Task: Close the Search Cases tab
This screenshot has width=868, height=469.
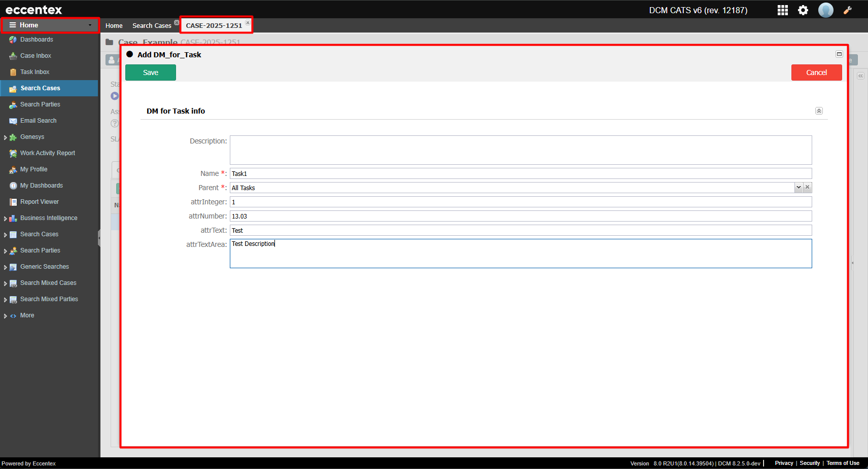Action: coord(177,22)
